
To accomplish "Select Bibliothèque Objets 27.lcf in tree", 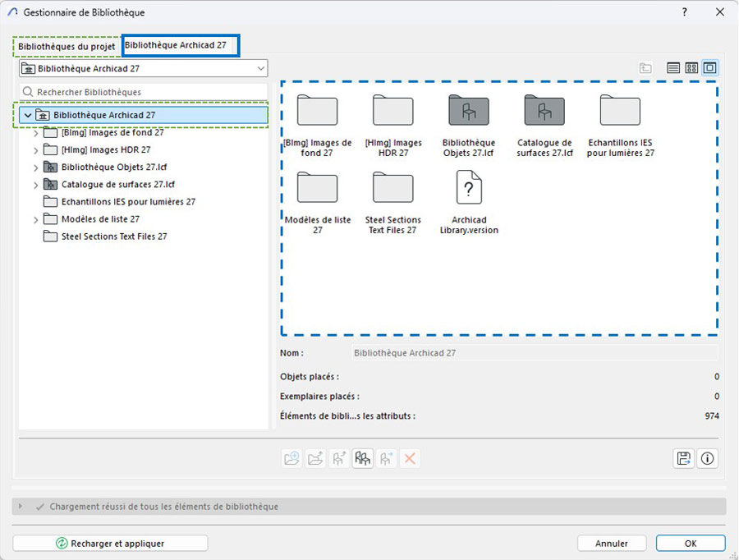I will pos(113,167).
